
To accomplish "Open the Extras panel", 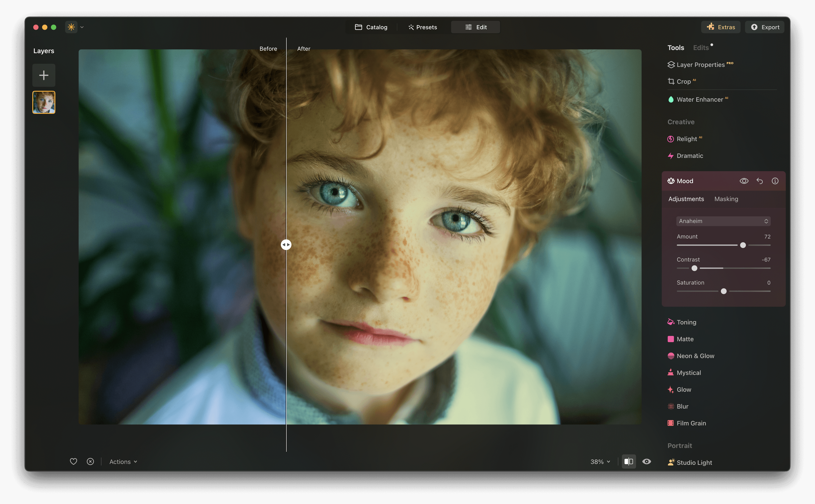I will coord(720,27).
